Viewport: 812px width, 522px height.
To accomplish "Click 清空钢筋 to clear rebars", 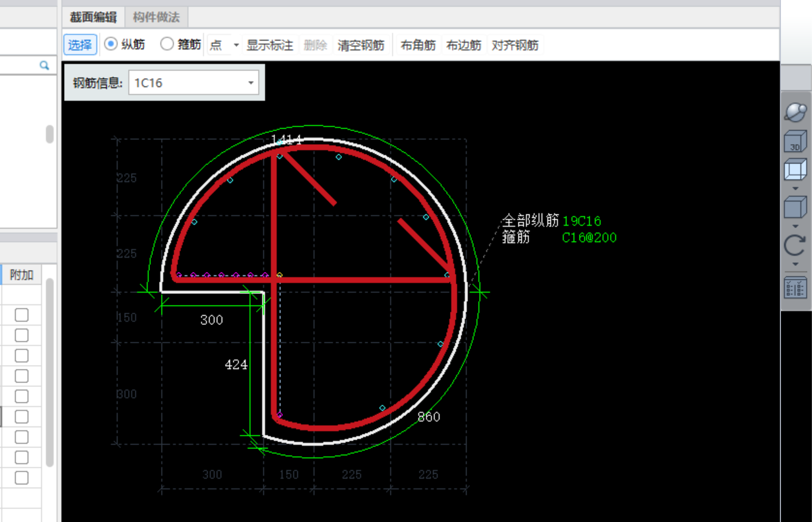I will click(x=361, y=45).
